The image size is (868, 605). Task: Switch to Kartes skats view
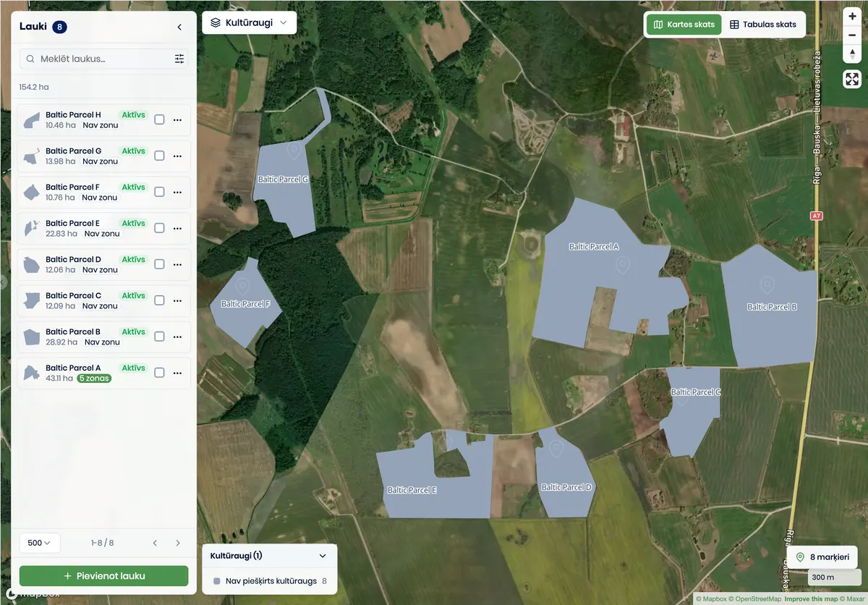tap(684, 25)
